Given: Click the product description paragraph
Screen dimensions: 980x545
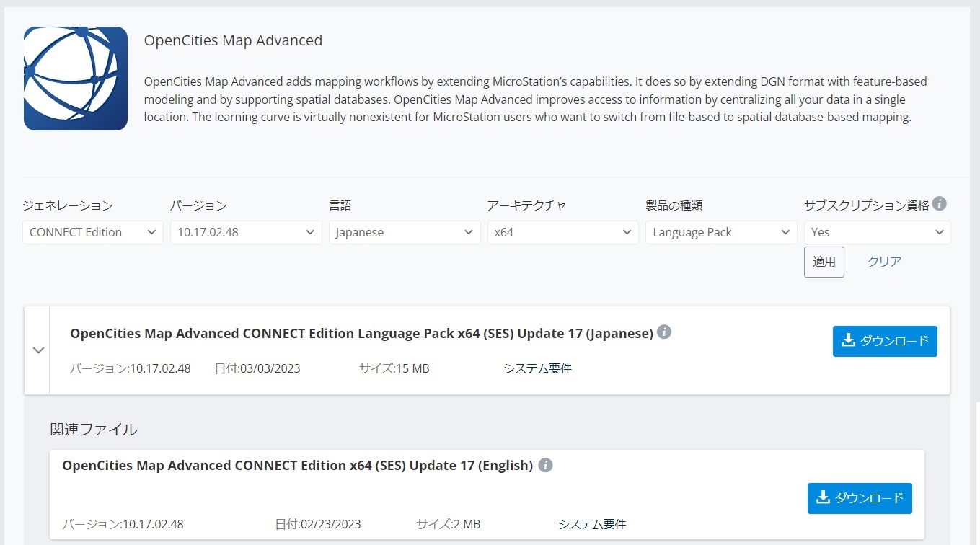Looking at the screenshot, I should pyautogui.click(x=536, y=99).
